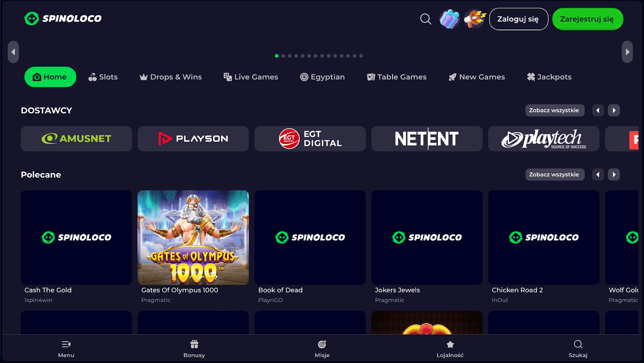Open the Jackpots category tab
The height and width of the screenshot is (363, 644).
tap(549, 77)
